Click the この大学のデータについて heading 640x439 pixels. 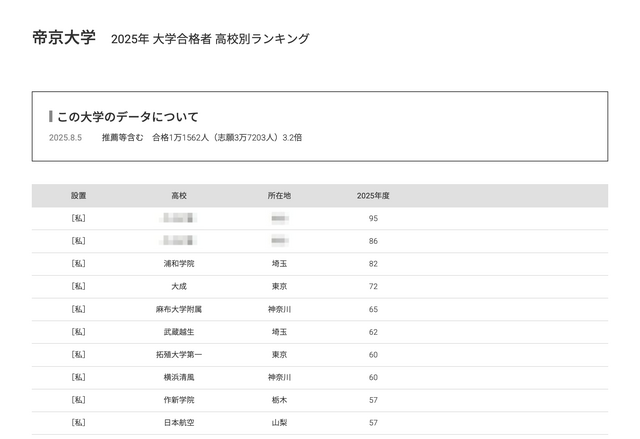(127, 117)
